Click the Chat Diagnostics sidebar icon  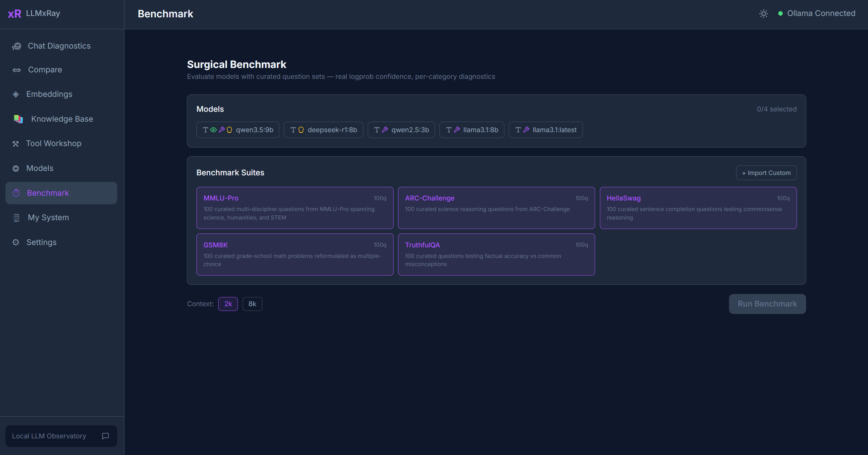pos(17,46)
